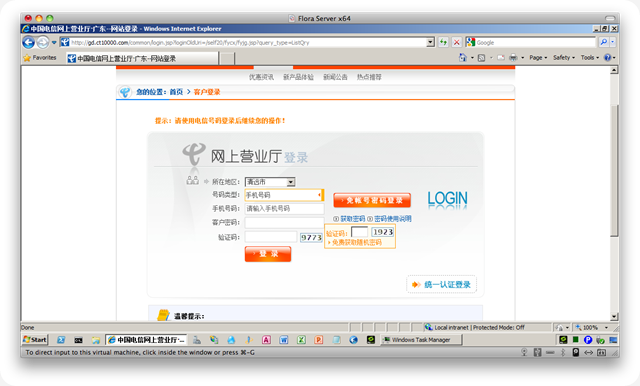Open the 密码使用说明 link
Image resolution: width=640 pixels, height=386 pixels.
[393, 219]
